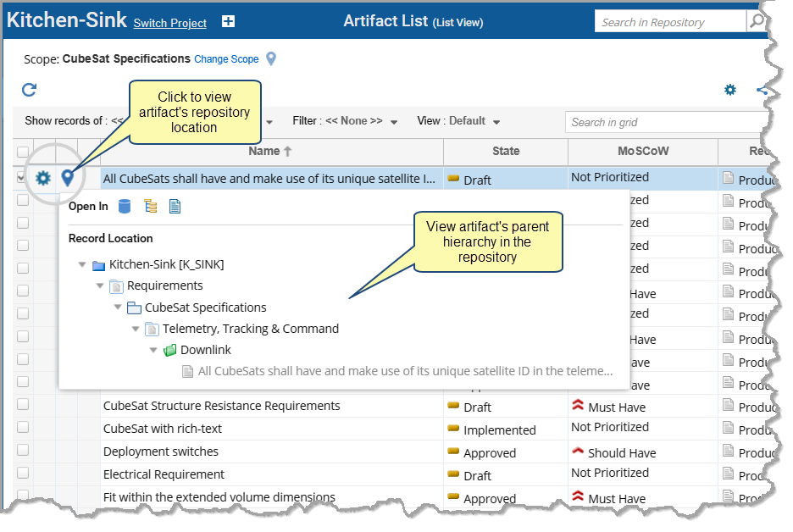Open in document view icon

175,207
